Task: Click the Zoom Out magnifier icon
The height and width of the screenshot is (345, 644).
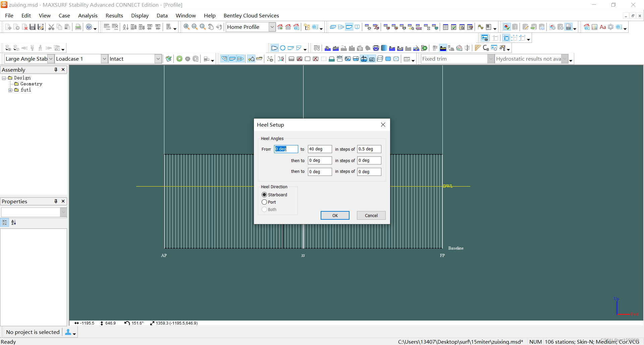Action: [195, 27]
